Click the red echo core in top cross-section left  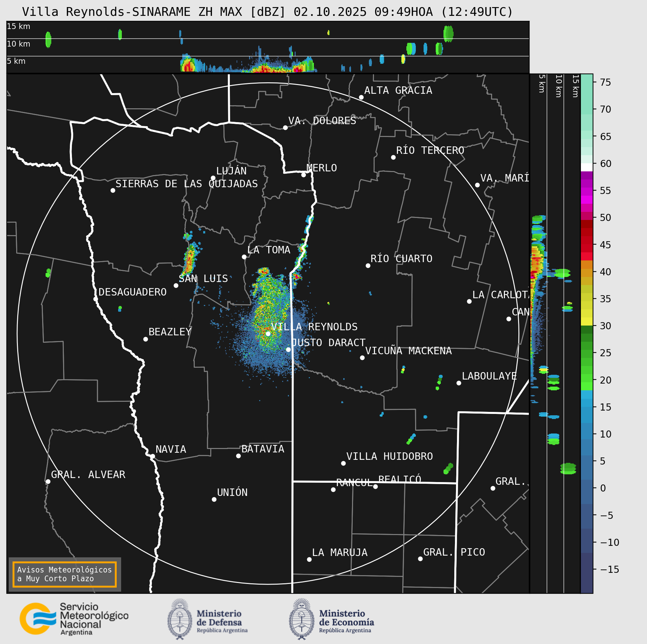point(188,66)
